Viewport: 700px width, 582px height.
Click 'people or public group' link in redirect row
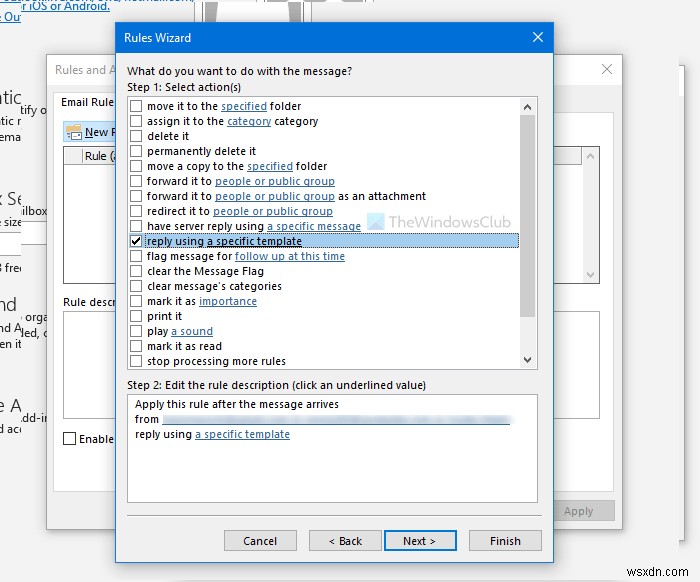[273, 211]
